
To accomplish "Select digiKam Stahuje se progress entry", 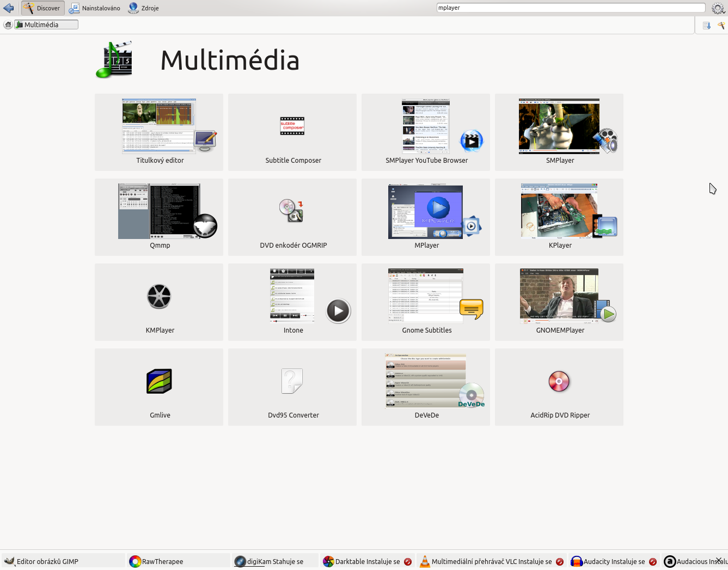I will pyautogui.click(x=275, y=561).
